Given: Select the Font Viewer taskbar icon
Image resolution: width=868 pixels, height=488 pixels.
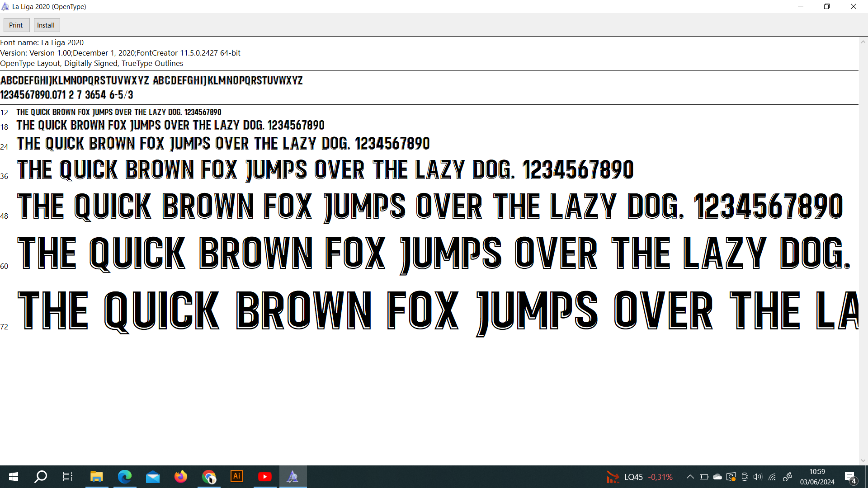Looking at the screenshot, I should [293, 477].
